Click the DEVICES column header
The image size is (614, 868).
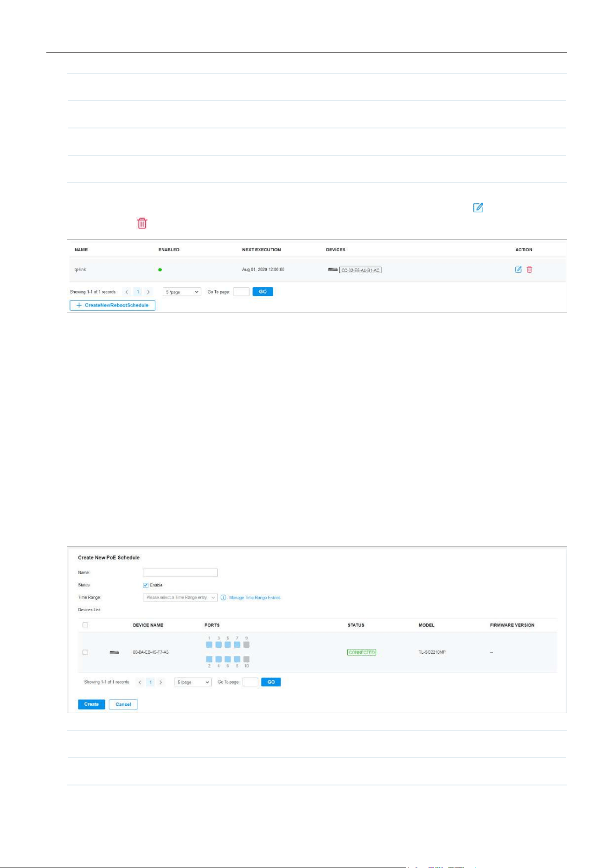tap(336, 250)
